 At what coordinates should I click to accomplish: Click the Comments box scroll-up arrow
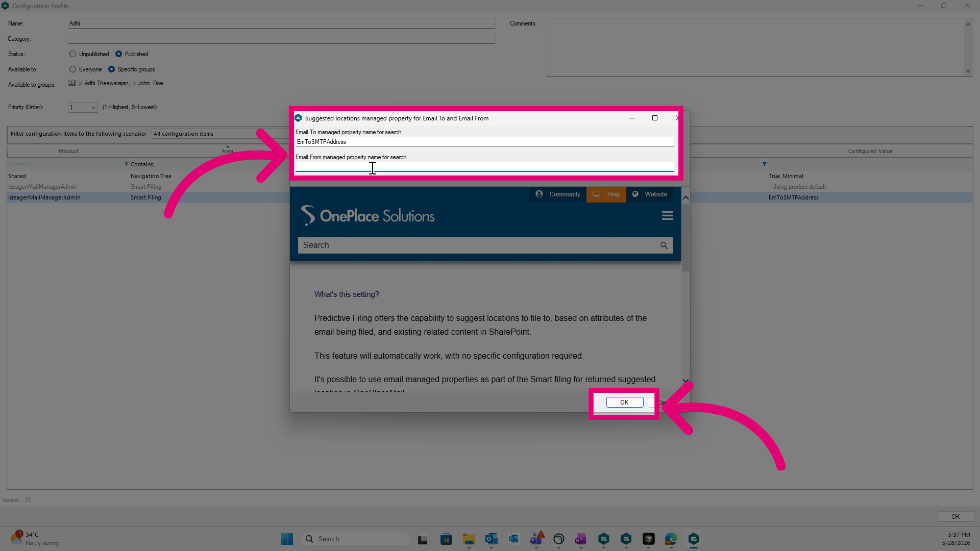pos(968,24)
